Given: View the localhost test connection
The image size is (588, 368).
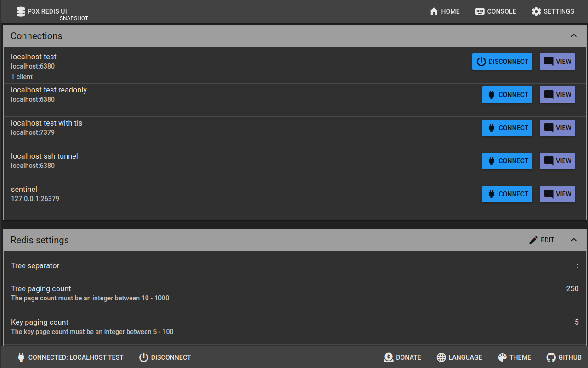Looking at the screenshot, I should point(557,62).
